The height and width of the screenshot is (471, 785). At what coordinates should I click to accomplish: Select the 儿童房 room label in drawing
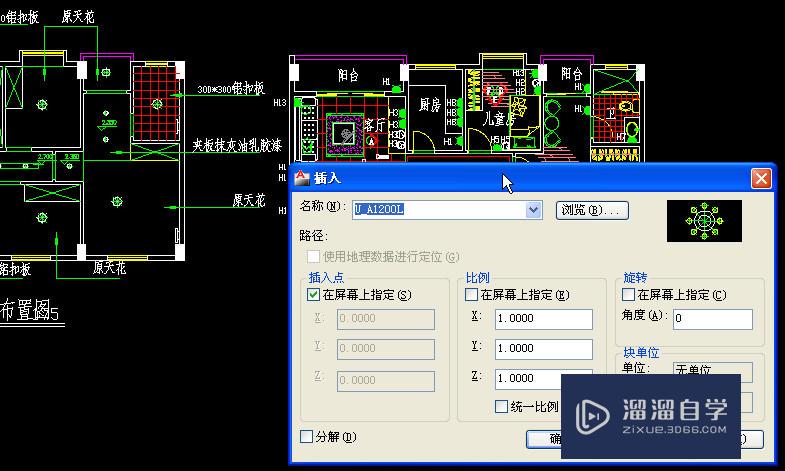coord(499,119)
